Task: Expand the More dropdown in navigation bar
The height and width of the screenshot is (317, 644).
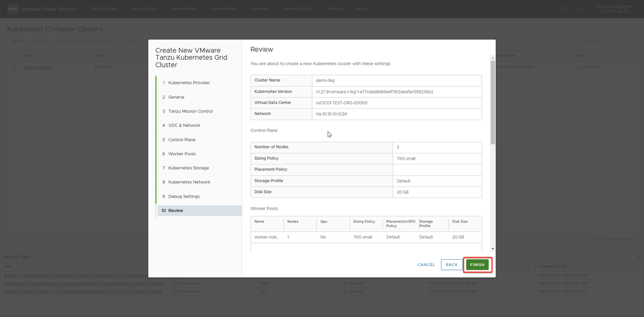Action: pyautogui.click(x=364, y=9)
